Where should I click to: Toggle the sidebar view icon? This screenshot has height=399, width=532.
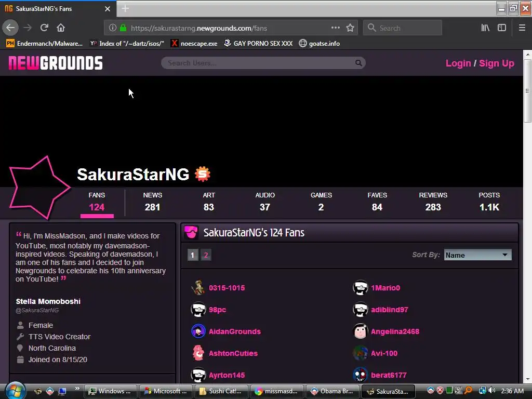[502, 28]
